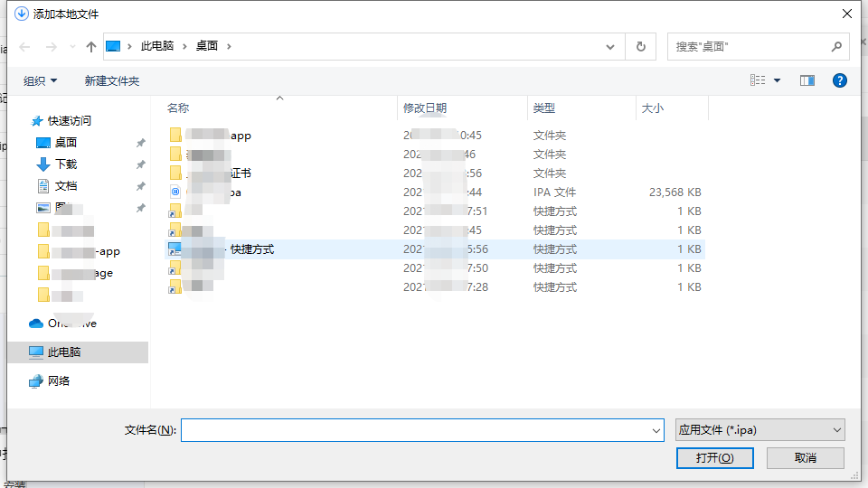Go forward with the right arrow
868x488 pixels.
click(51, 47)
